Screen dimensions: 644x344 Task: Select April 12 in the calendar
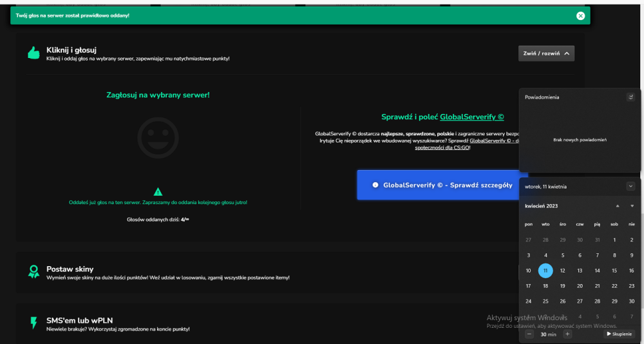click(x=563, y=271)
